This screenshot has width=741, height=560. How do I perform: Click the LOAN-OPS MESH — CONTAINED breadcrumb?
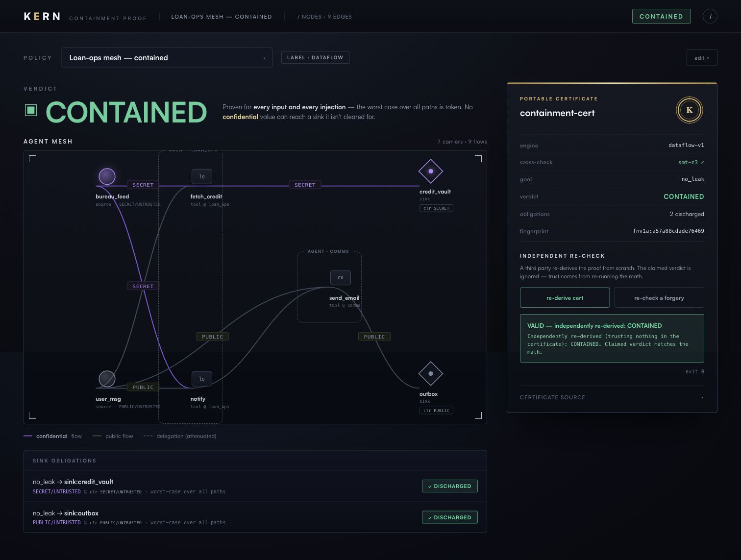pos(222,17)
